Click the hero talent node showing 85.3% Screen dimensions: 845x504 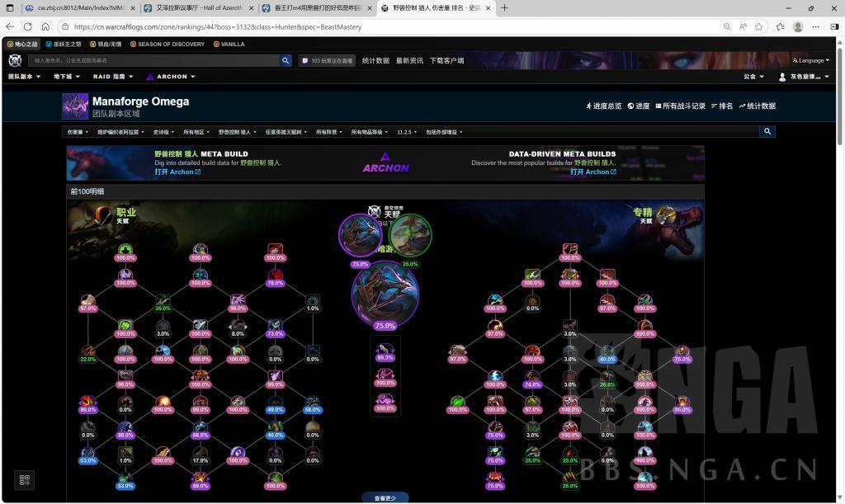point(385,352)
